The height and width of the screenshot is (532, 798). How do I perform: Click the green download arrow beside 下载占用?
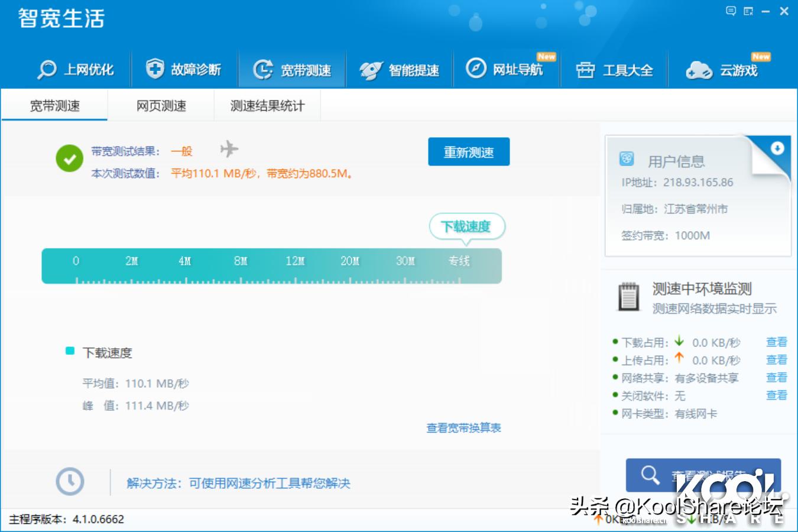tap(679, 342)
